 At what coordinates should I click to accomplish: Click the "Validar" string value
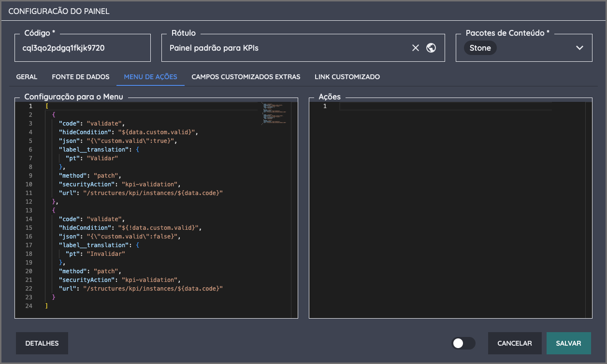[x=102, y=158]
